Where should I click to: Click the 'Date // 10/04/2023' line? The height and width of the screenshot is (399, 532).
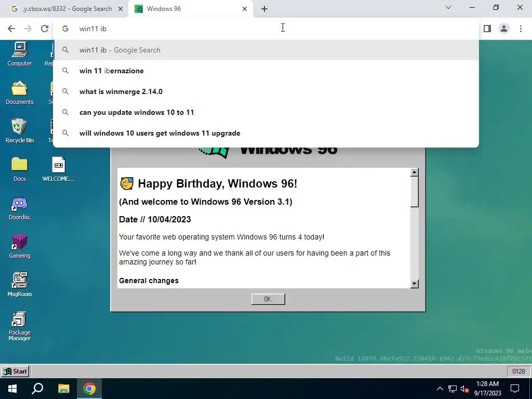[x=155, y=220]
